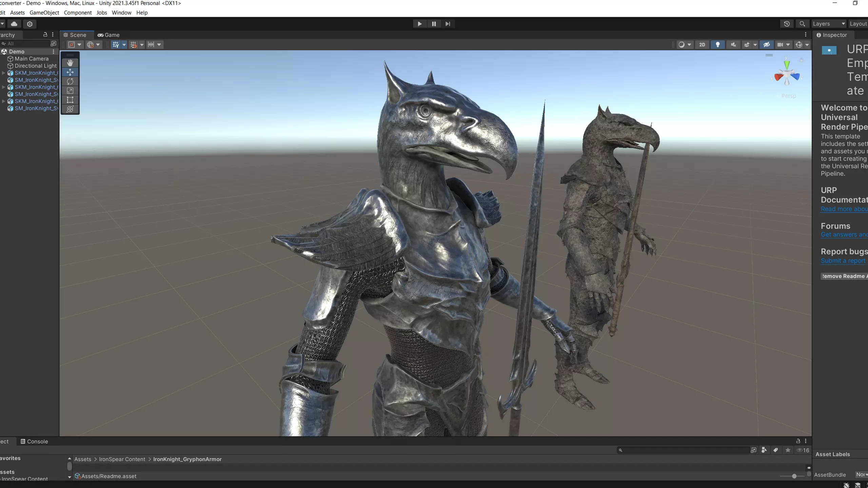Open the Undo History clock icon
The image size is (868, 488).
click(x=787, y=24)
